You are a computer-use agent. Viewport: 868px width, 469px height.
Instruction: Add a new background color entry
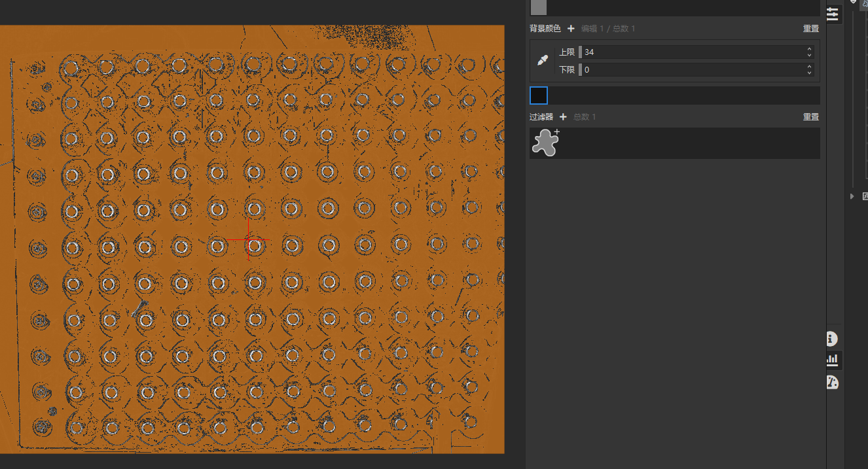click(x=571, y=29)
